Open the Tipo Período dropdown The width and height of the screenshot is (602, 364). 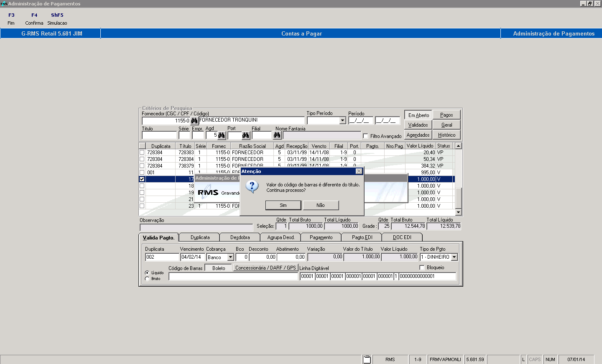pyautogui.click(x=342, y=121)
